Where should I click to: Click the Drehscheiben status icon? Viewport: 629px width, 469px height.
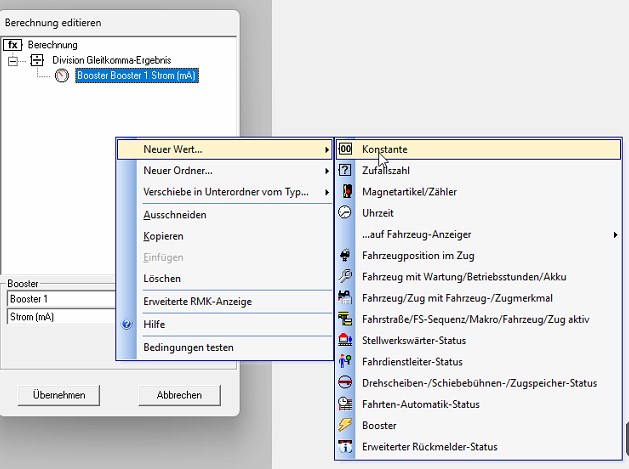(x=345, y=383)
